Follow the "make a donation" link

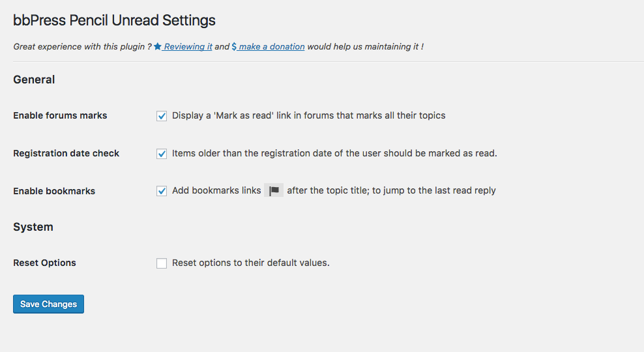pyautogui.click(x=272, y=47)
